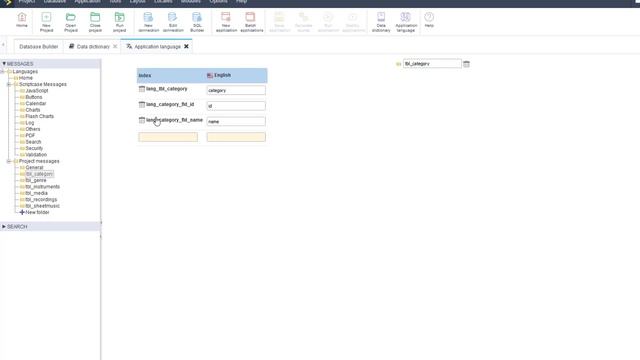
Task: Click the empty new English value field
Action: coord(236,137)
